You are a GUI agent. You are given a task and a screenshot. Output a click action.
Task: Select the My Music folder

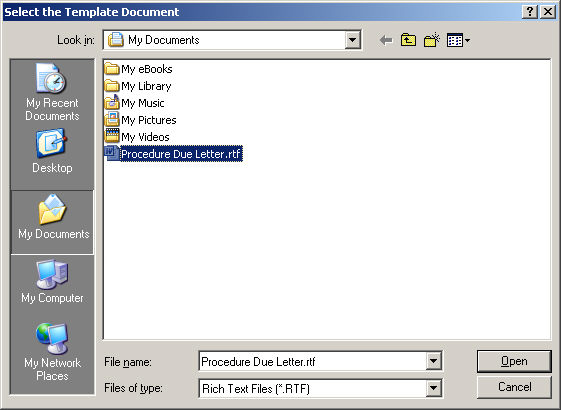tap(135, 103)
